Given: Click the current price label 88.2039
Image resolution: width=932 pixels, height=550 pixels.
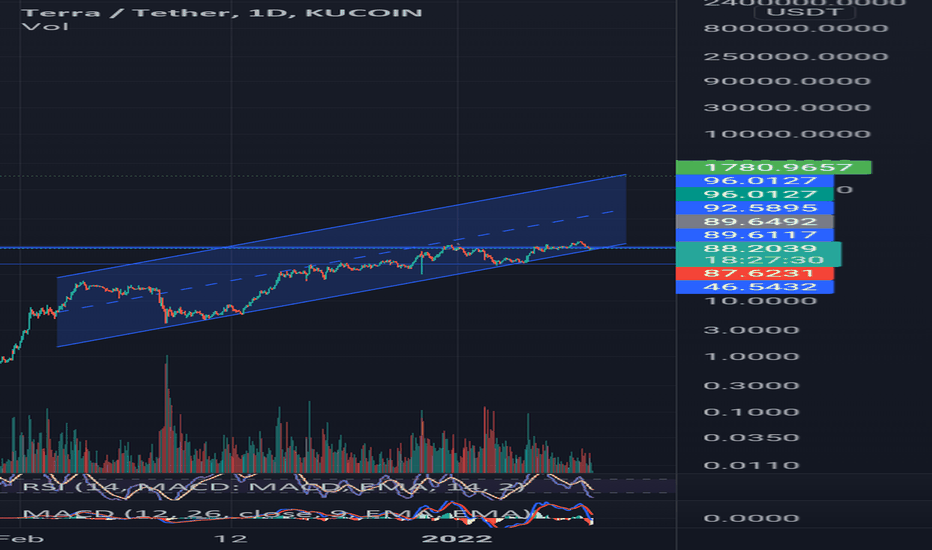Looking at the screenshot, I should pos(760,248).
